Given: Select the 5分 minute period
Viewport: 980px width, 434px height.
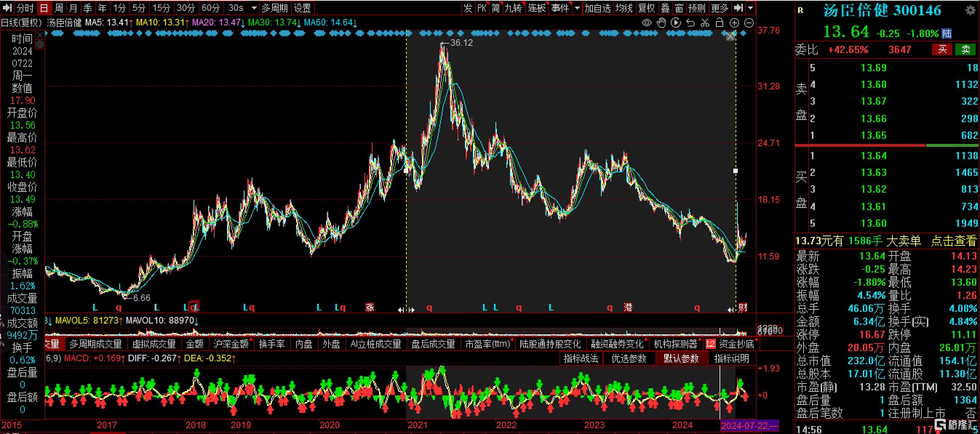Looking at the screenshot, I should click(139, 8).
